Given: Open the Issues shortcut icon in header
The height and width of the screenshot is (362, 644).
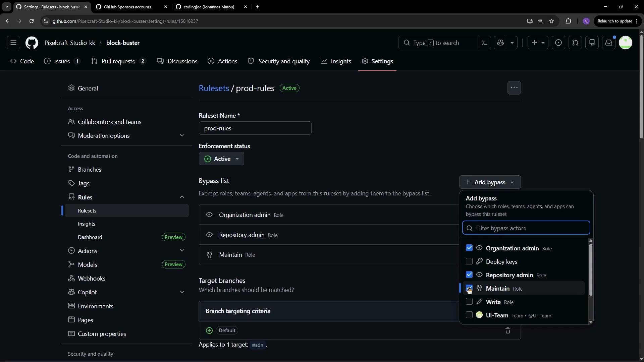Looking at the screenshot, I should (x=558, y=43).
